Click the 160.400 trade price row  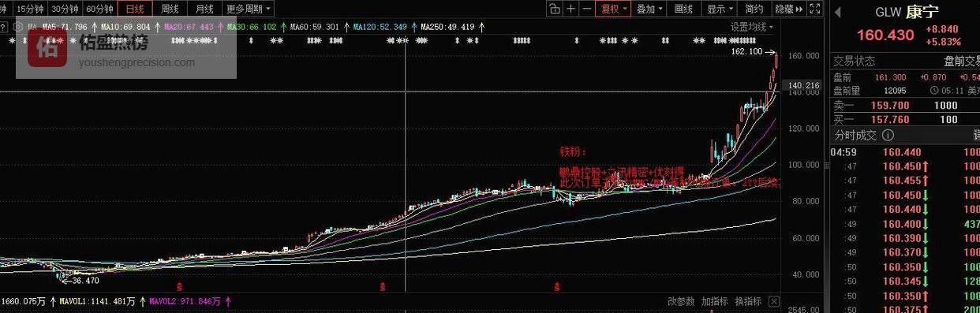pos(906,224)
